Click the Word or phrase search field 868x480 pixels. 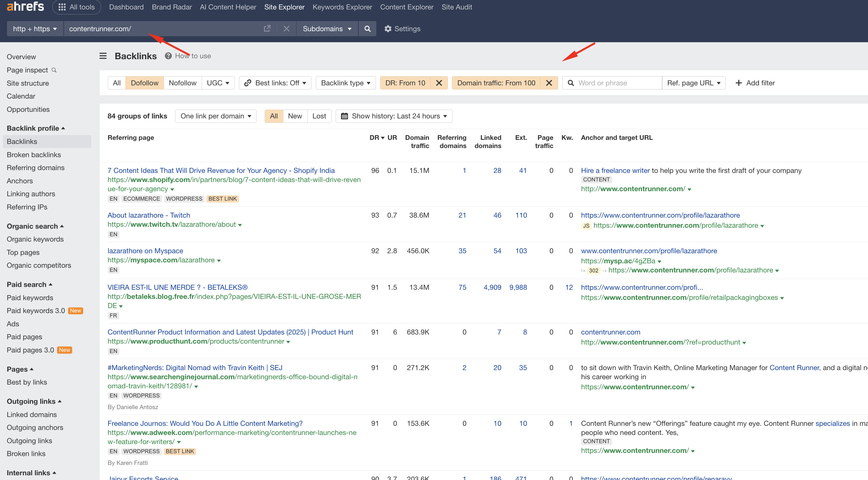click(612, 83)
